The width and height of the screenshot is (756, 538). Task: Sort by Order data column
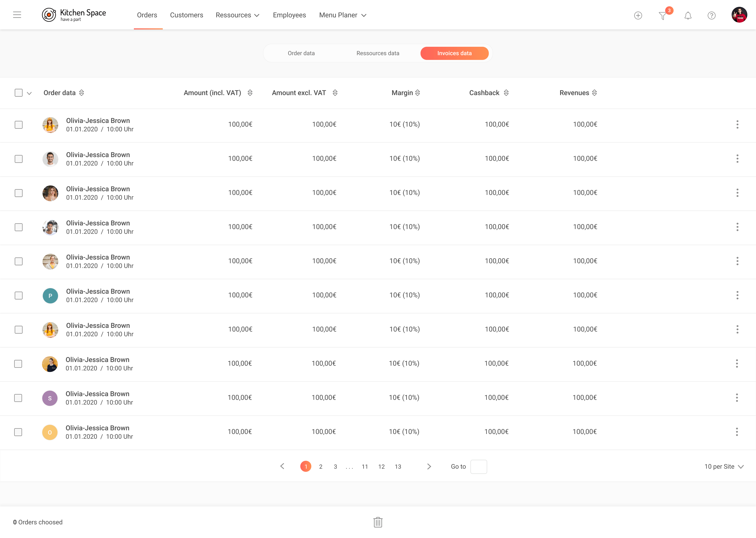click(81, 93)
